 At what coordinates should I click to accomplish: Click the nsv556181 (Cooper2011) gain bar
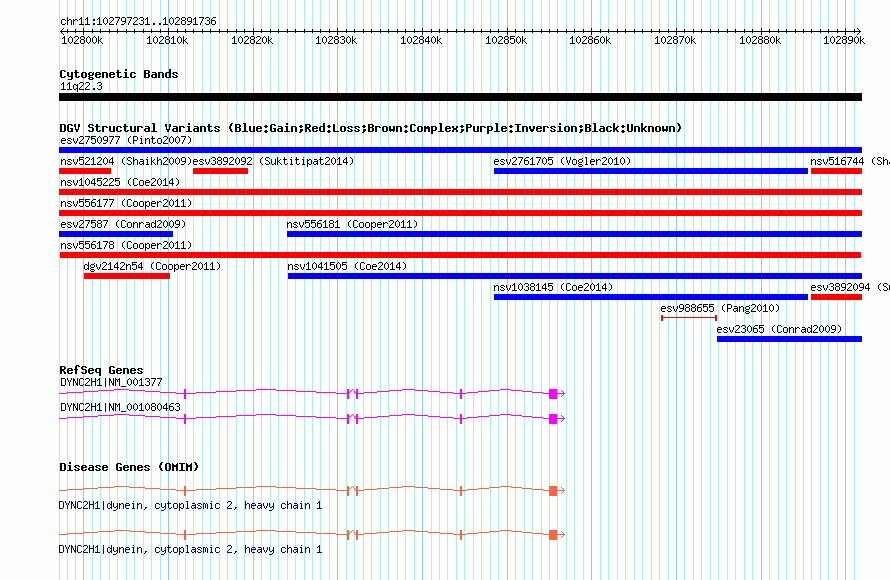click(x=574, y=234)
